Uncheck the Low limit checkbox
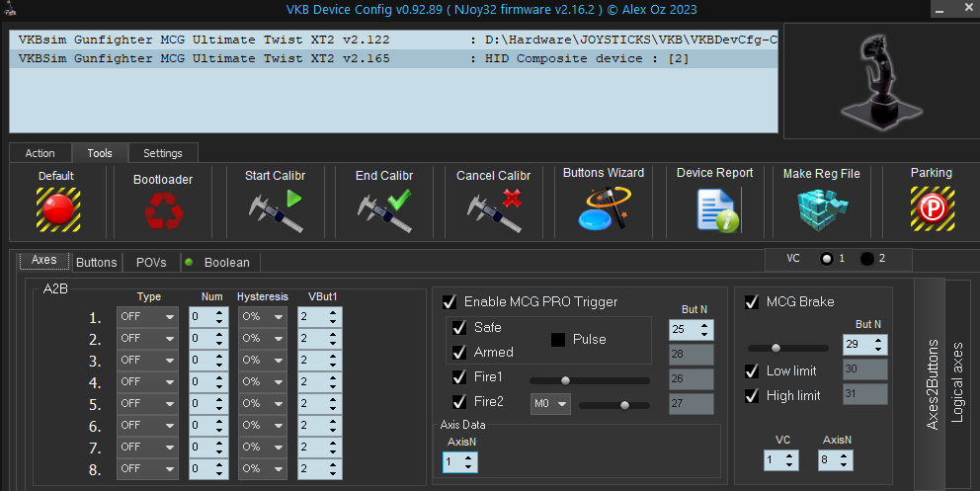980x491 pixels. click(752, 371)
